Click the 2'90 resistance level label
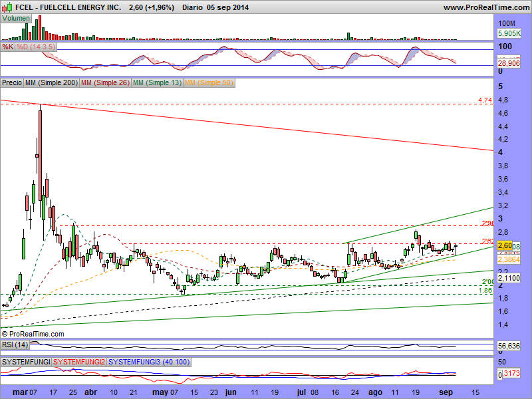 pos(488,223)
